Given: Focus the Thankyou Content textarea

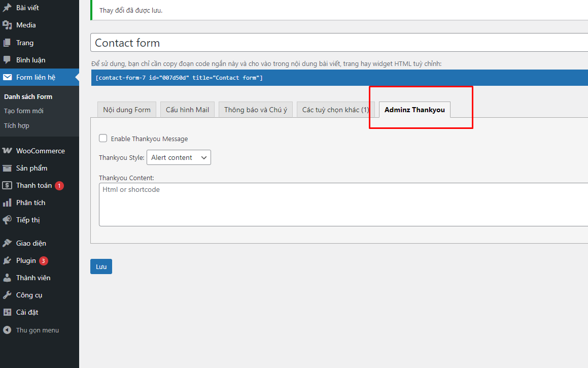Looking at the screenshot, I should (x=343, y=205).
